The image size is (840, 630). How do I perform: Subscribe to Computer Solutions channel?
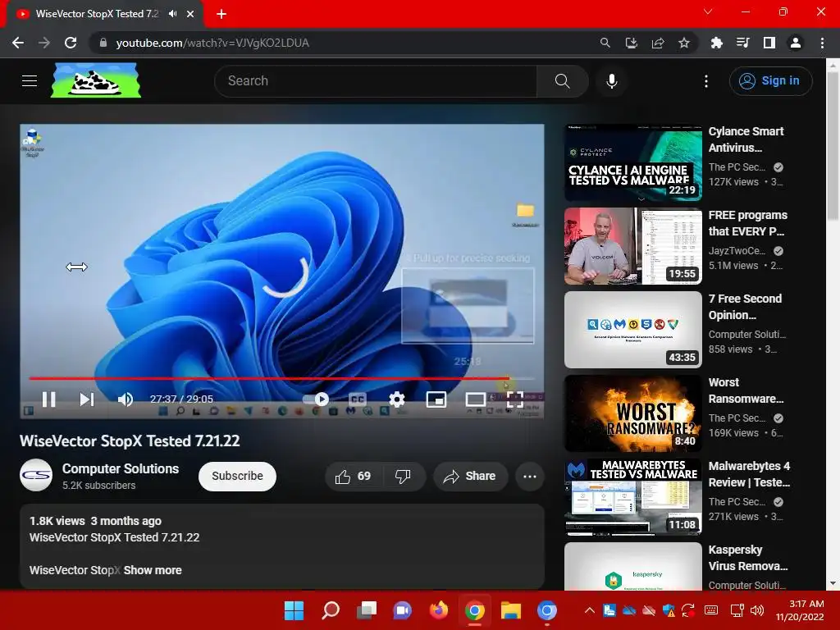tap(237, 477)
